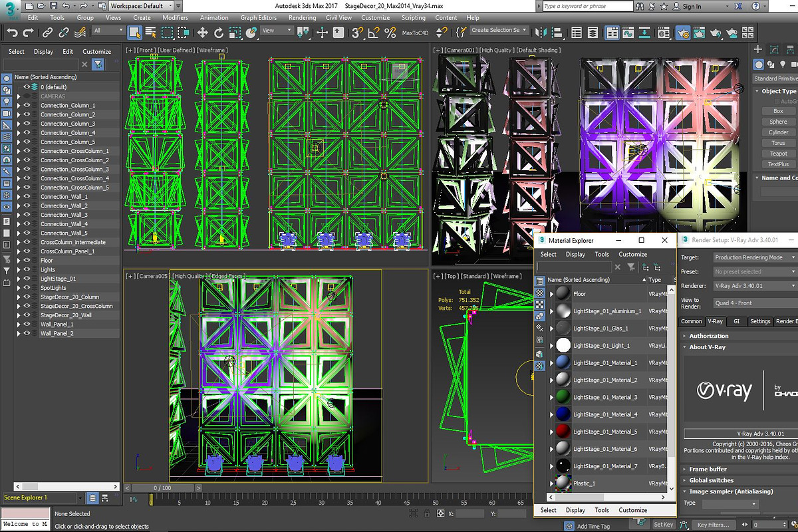Screen dimensions: 798x532
Task: Switch to Settings tab in Render Setup
Action: 760,321
